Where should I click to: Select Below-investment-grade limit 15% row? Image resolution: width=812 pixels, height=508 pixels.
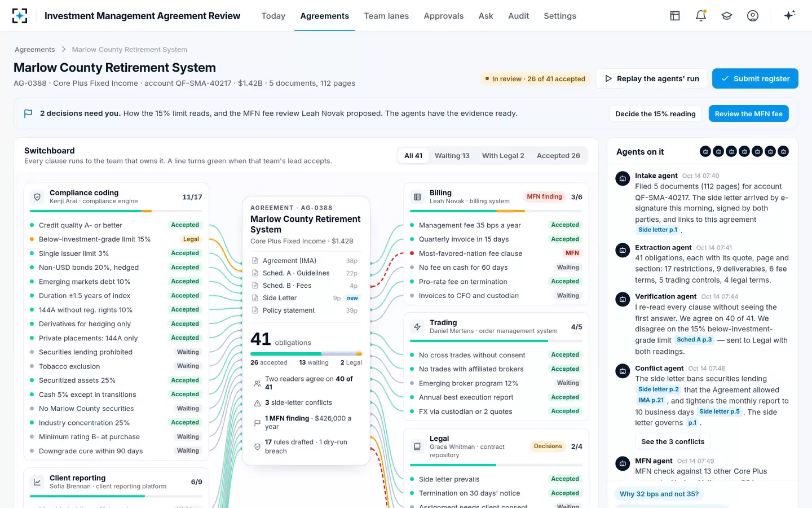pos(116,239)
